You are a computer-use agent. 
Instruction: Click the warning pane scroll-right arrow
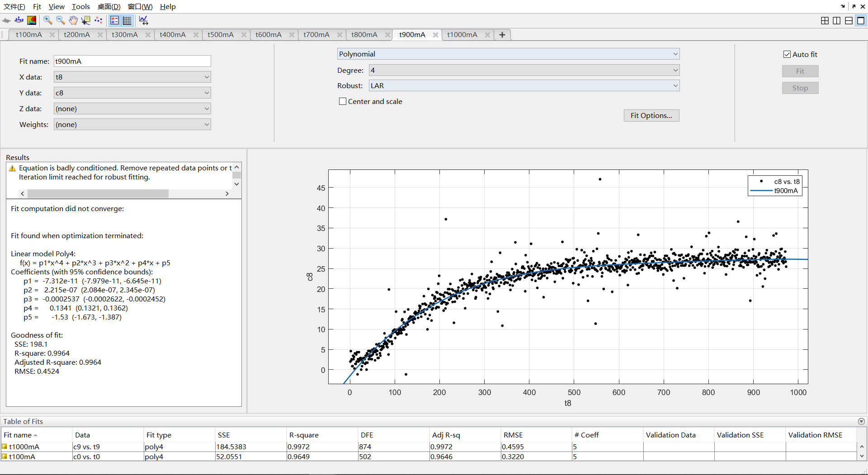pos(227,193)
